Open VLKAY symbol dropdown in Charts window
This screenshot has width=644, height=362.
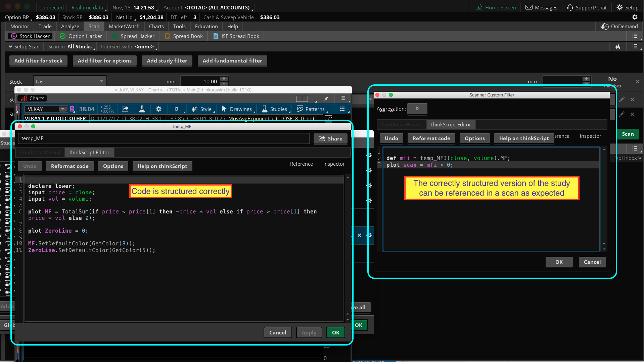63,109
